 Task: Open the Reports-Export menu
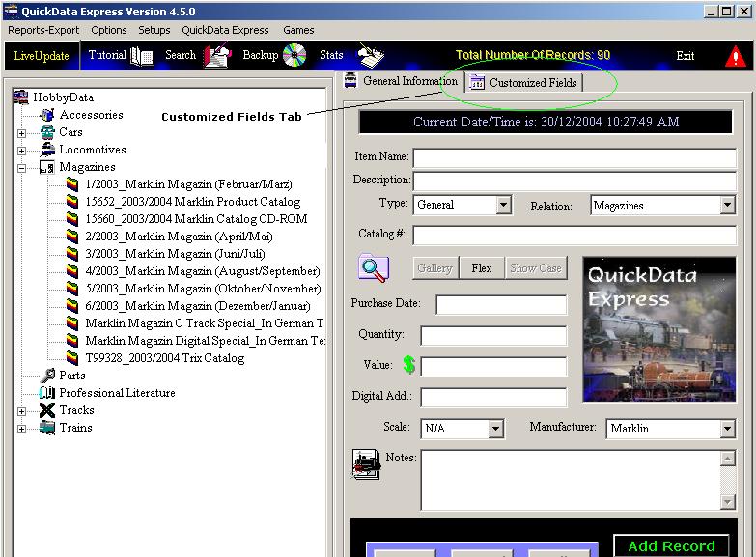click(43, 30)
